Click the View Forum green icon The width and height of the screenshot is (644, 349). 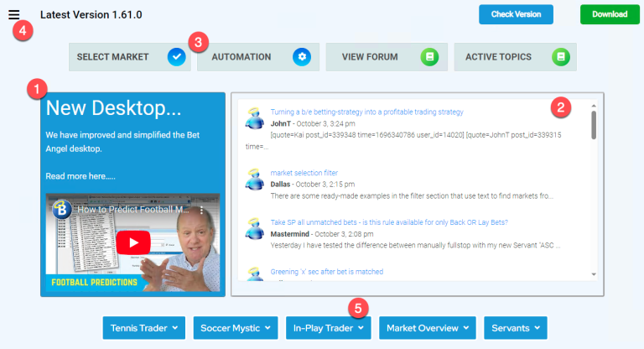(x=429, y=57)
